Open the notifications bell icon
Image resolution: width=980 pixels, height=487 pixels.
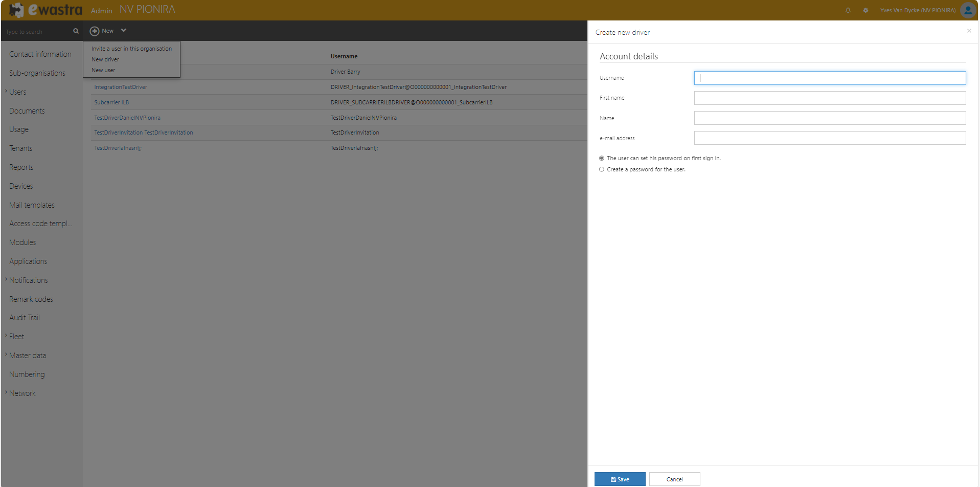tap(848, 10)
